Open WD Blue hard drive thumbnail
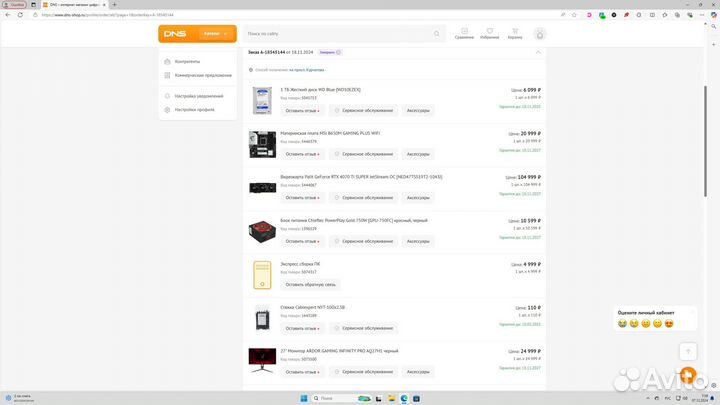The width and height of the screenshot is (720, 405). [262, 100]
